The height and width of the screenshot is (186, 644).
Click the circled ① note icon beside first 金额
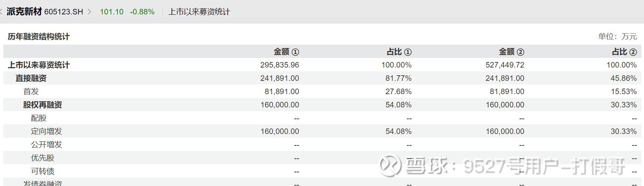[295, 52]
